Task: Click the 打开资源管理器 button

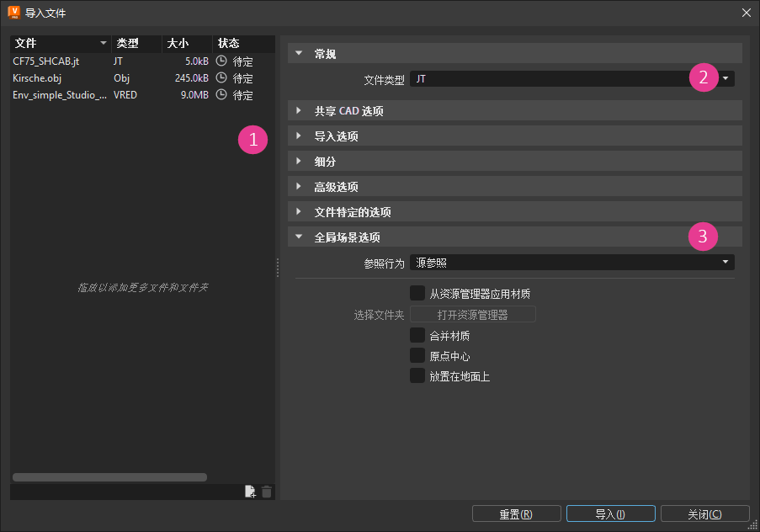Action: (472, 314)
